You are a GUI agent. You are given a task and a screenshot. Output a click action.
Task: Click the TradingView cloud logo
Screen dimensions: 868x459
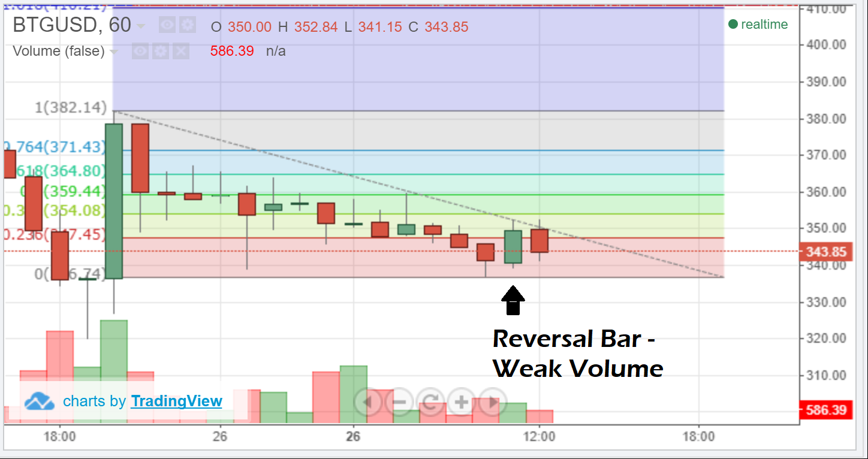tap(40, 401)
